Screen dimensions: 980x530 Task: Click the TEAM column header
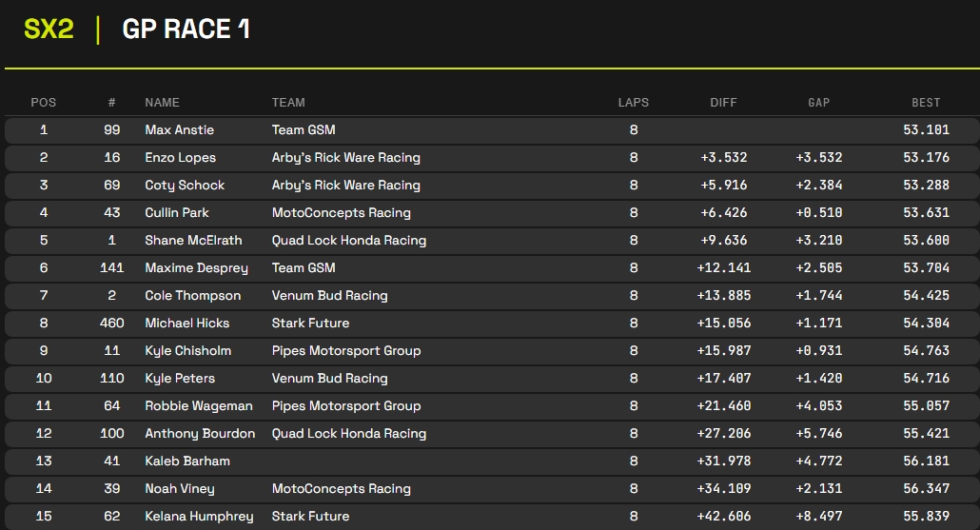click(288, 103)
